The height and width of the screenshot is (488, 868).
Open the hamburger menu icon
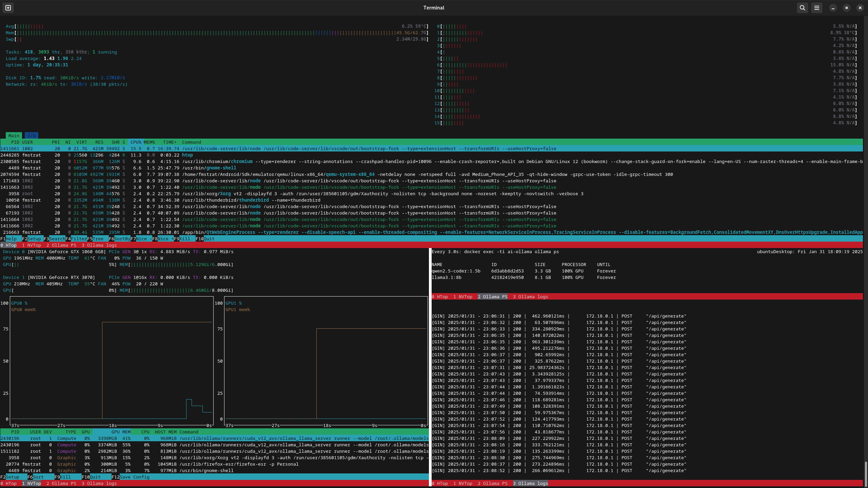[x=816, y=7]
